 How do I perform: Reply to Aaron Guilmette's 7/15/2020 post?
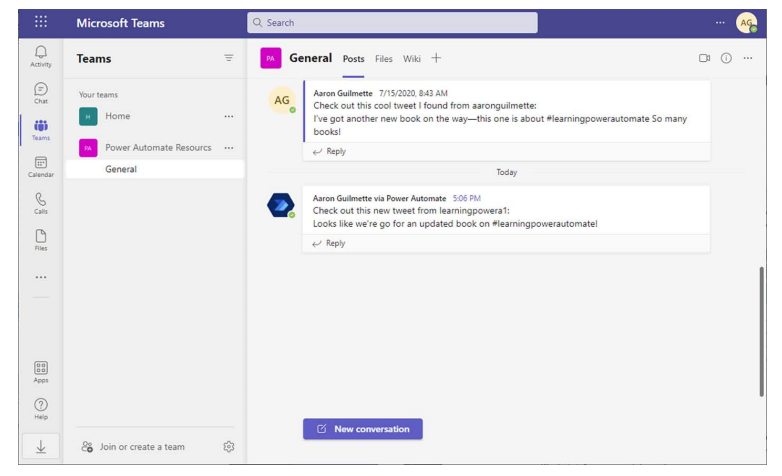(x=329, y=151)
